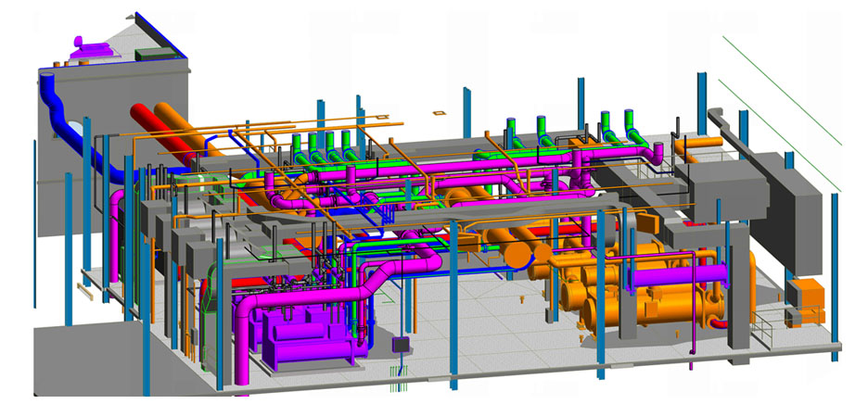
Task: Click the small dark purple box on floor
Action: click(x=402, y=347)
